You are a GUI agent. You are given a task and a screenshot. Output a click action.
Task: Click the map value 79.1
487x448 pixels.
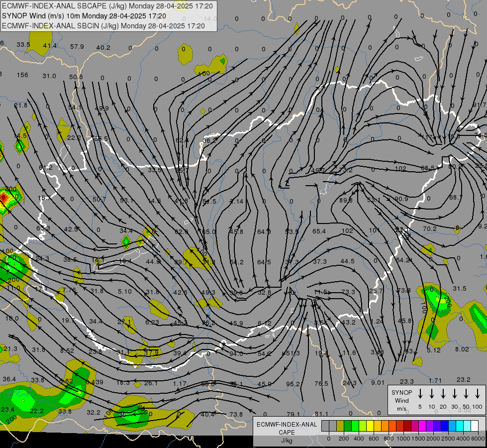[x=293, y=414]
